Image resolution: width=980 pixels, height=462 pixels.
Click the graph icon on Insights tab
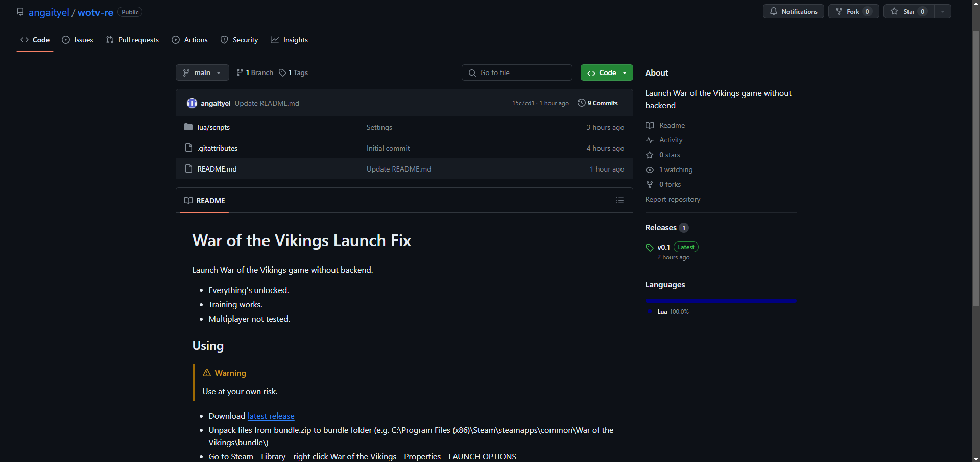click(275, 40)
